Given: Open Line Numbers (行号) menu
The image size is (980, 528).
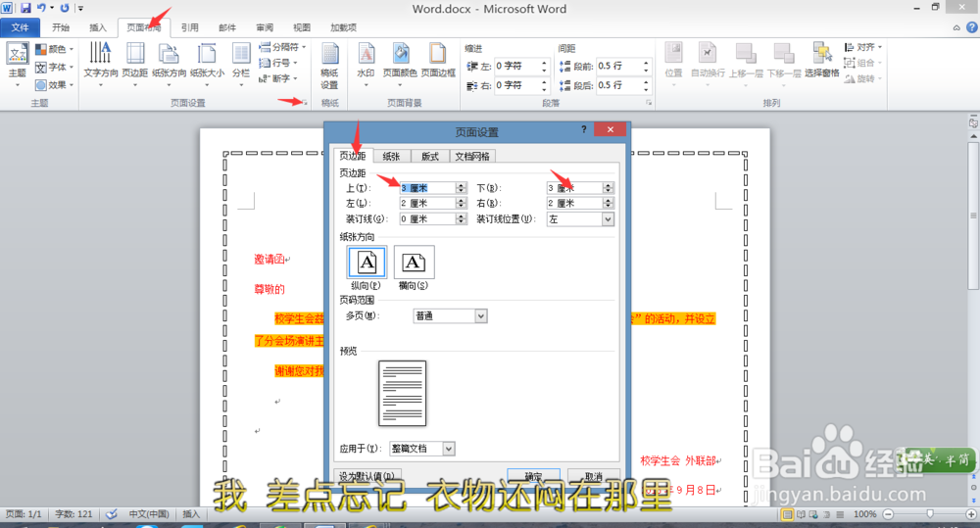Looking at the screenshot, I should tap(278, 63).
